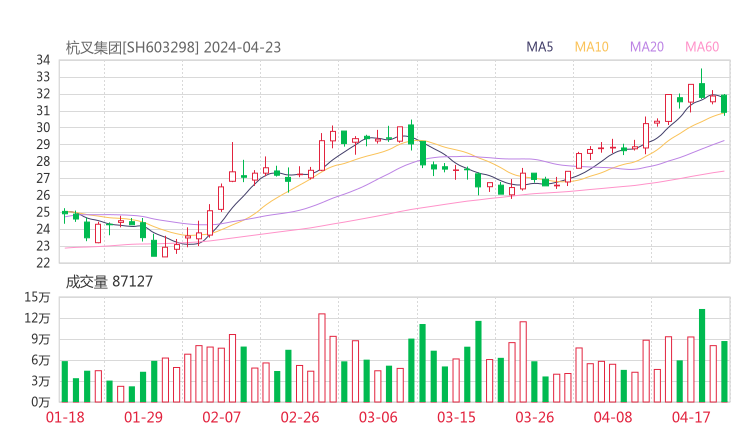Click the 03-26 date axis label
This screenshot has width=740, height=440.
pos(534,417)
